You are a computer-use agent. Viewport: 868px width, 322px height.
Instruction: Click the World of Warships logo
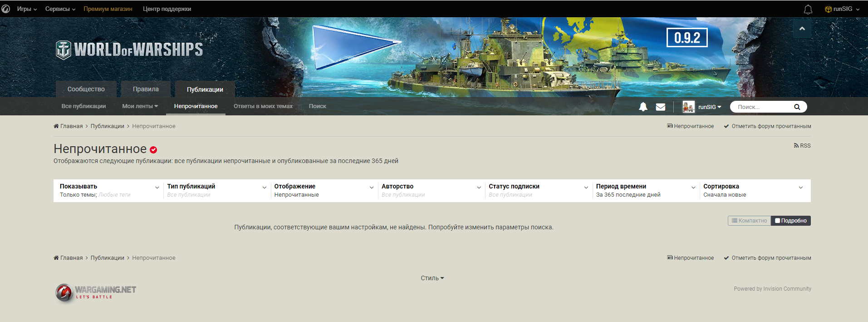tap(129, 50)
